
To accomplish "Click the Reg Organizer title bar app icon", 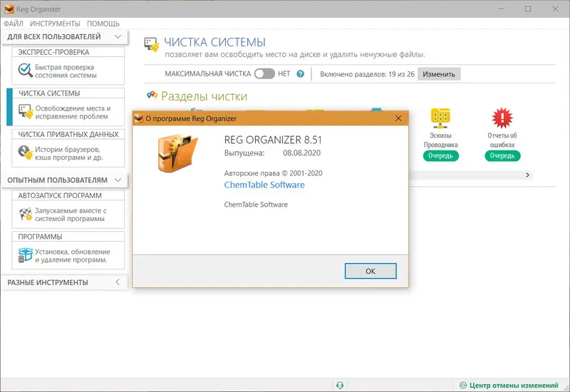I will (9, 9).
